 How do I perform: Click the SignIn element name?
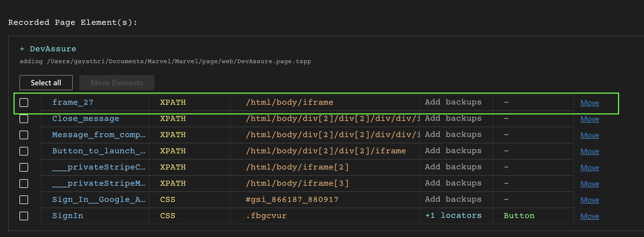coord(68,216)
